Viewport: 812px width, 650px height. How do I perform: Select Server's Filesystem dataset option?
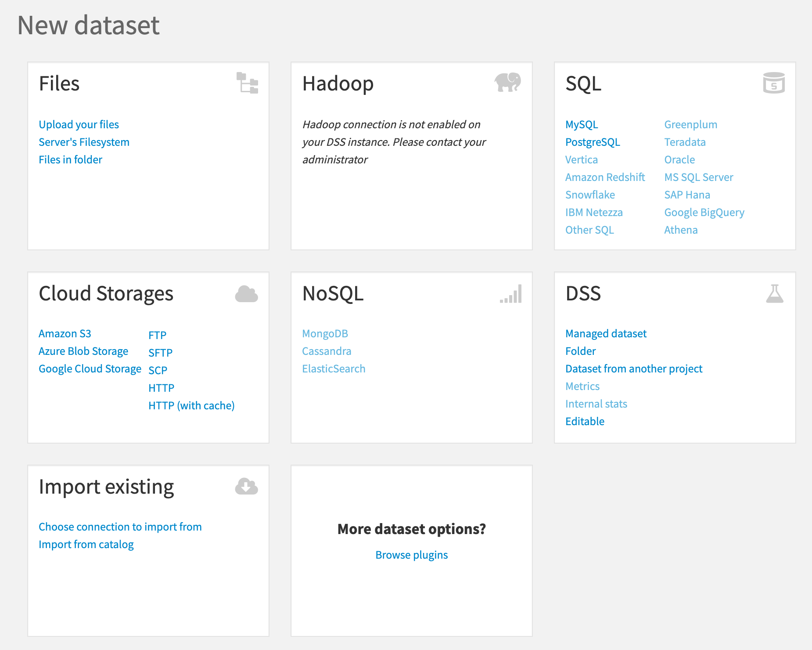point(84,142)
